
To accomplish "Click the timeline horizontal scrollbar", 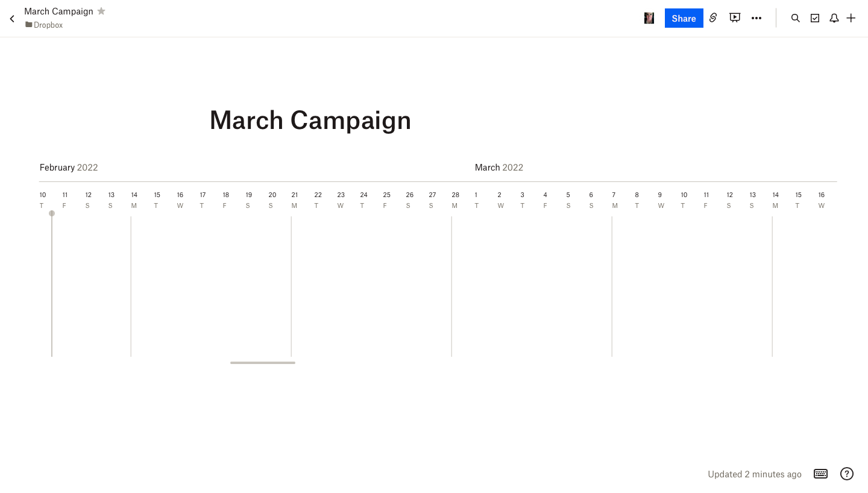I will (x=263, y=363).
